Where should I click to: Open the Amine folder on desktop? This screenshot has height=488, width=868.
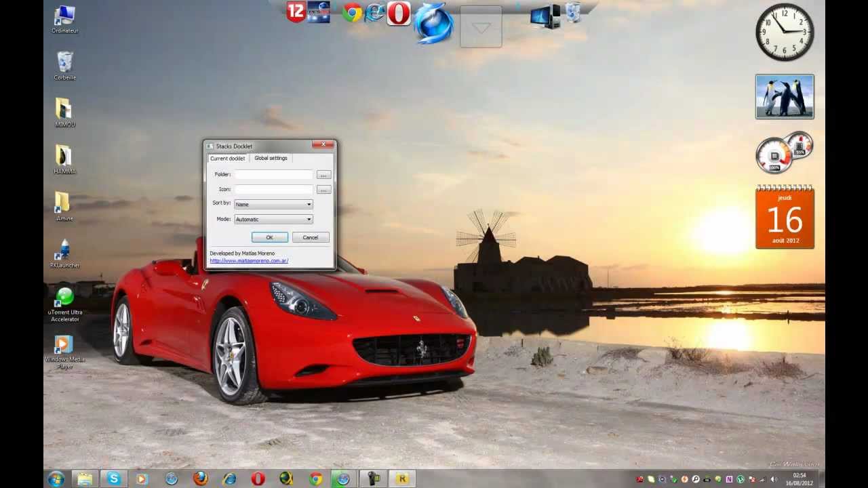64,206
